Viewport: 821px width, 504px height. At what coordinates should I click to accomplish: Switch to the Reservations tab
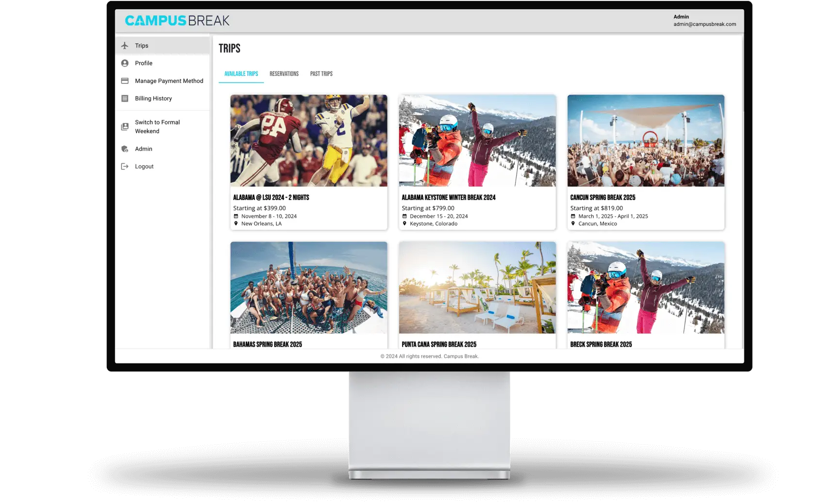pyautogui.click(x=284, y=74)
